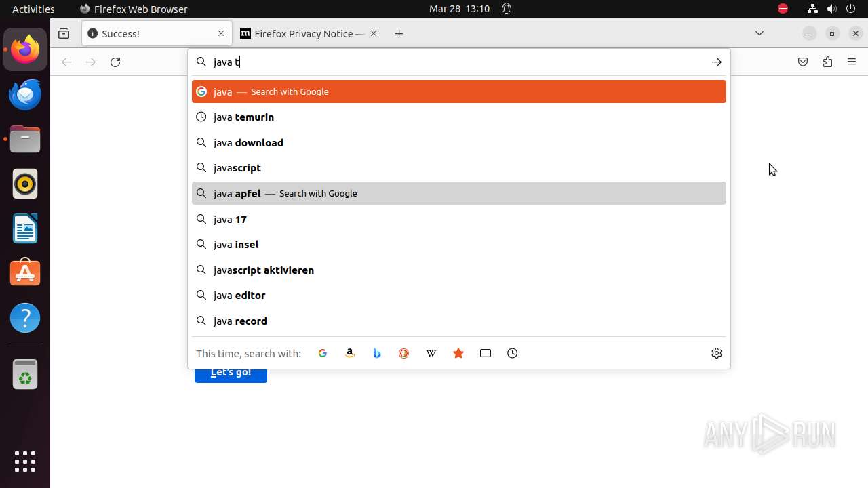This screenshot has height=488, width=868.
Task: Search bookmarks via star icon
Action: [x=458, y=353]
